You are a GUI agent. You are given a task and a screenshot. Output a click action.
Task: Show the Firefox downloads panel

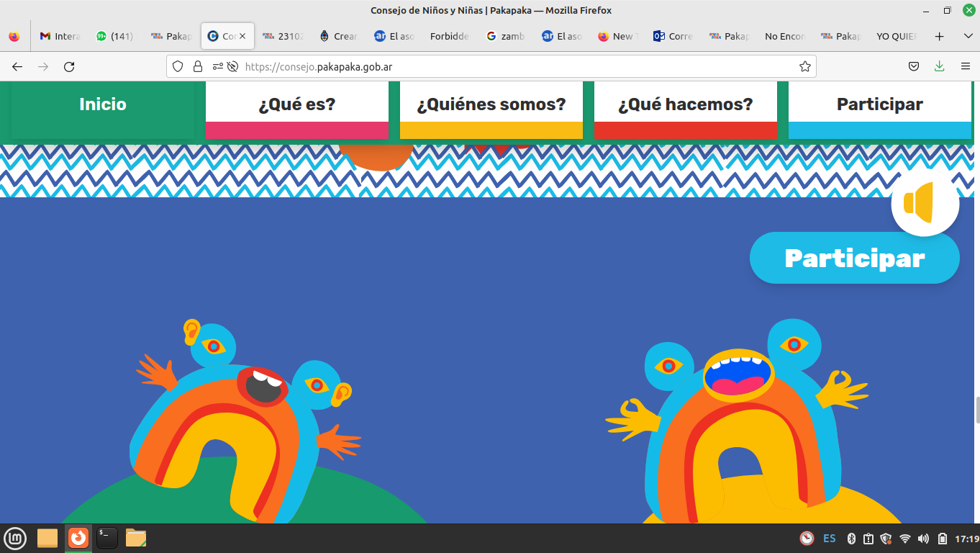pyautogui.click(x=939, y=66)
